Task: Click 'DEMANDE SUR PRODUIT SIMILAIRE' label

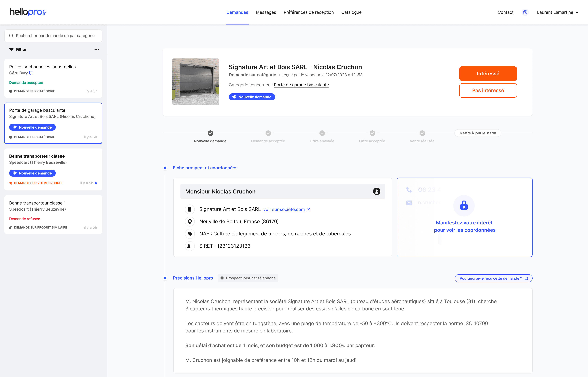Action: (40, 227)
